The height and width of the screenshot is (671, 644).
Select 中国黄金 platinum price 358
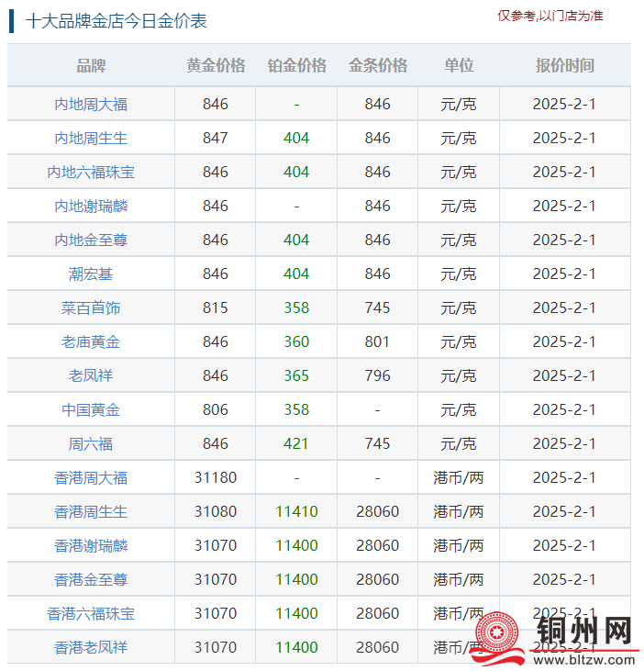click(296, 409)
